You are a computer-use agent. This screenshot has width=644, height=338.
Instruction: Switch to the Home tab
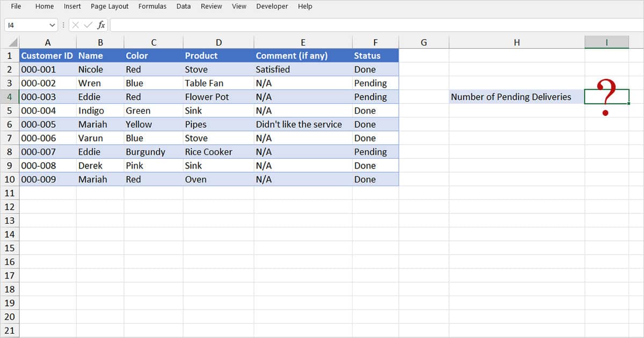point(45,6)
